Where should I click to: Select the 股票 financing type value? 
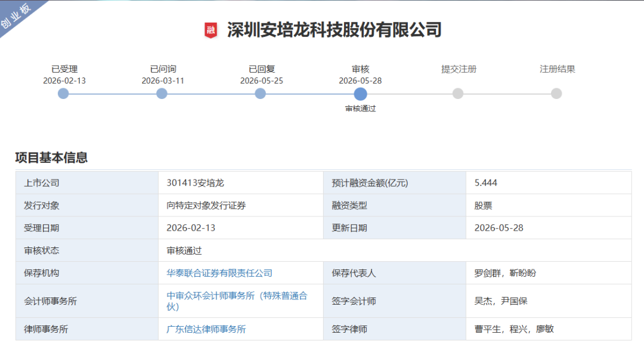(483, 205)
